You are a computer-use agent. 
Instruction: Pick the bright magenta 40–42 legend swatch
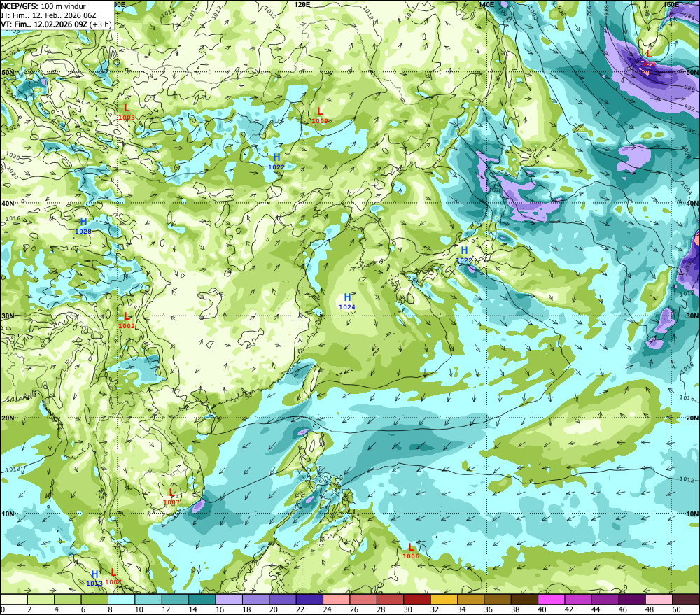point(552,599)
